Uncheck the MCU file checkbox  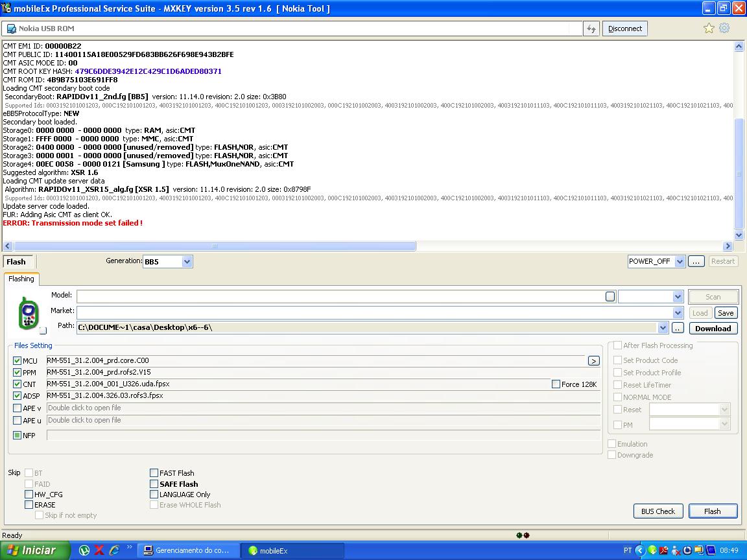click(x=17, y=361)
